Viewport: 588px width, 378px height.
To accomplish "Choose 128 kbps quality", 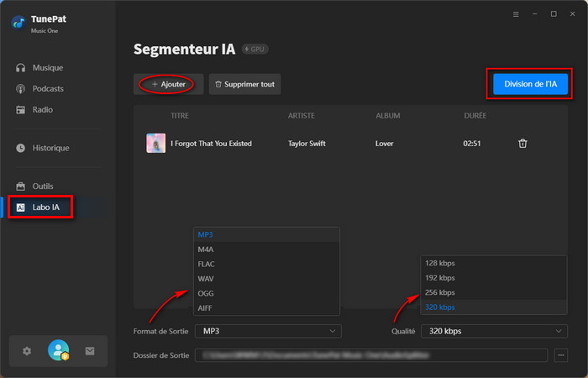I will point(494,263).
